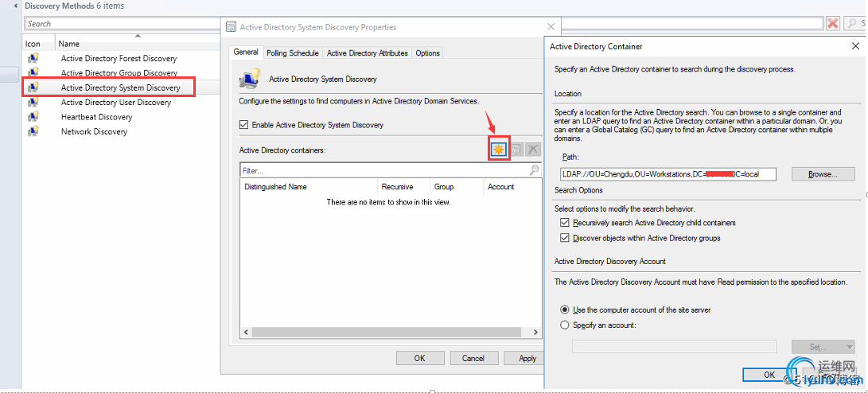The image size is (868, 393).
Task: Click OK in the Properties dialog
Action: pyautogui.click(x=420, y=358)
